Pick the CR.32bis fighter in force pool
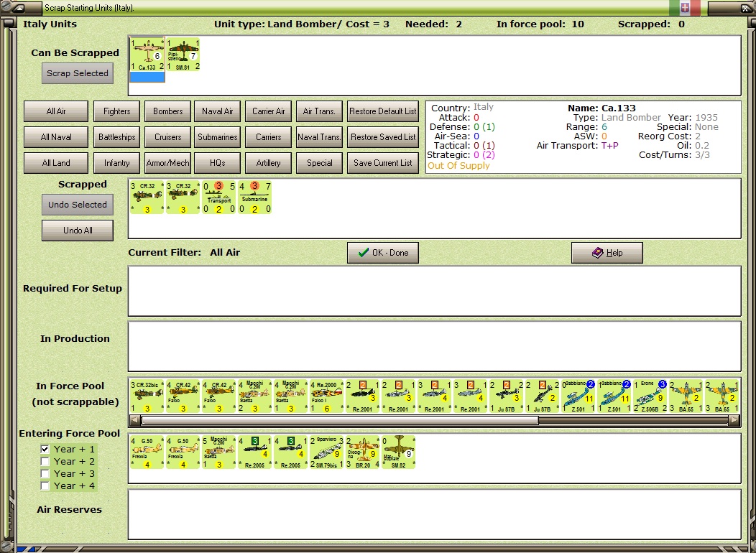 tap(147, 396)
